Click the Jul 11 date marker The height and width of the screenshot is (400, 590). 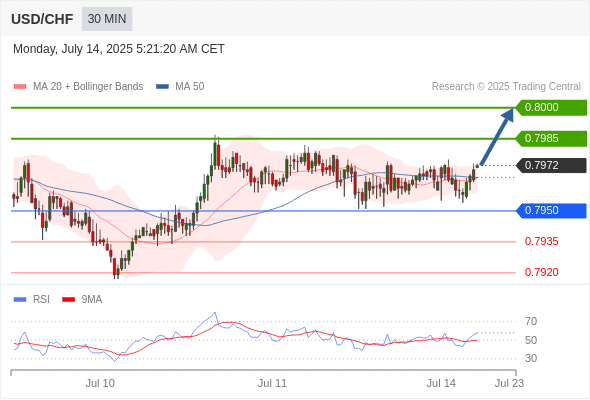272,383
